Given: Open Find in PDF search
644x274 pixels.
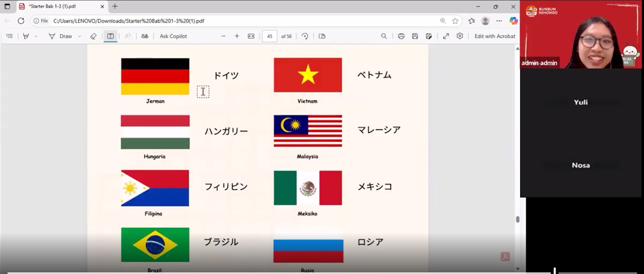Looking at the screenshot, I should click(x=384, y=36).
